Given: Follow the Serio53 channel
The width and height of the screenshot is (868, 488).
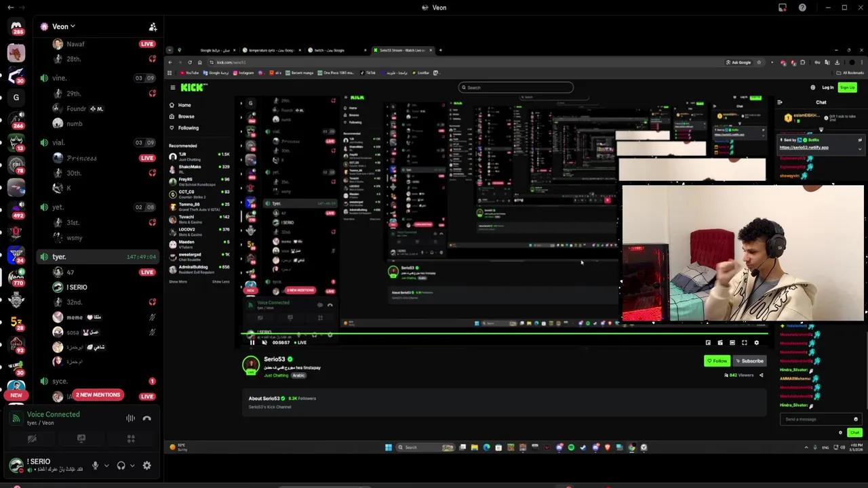Looking at the screenshot, I should 717,361.
